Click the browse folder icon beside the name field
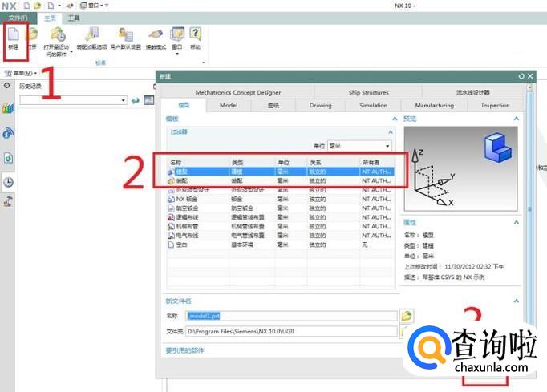Screen dimensions: 547x392 pos(407,316)
